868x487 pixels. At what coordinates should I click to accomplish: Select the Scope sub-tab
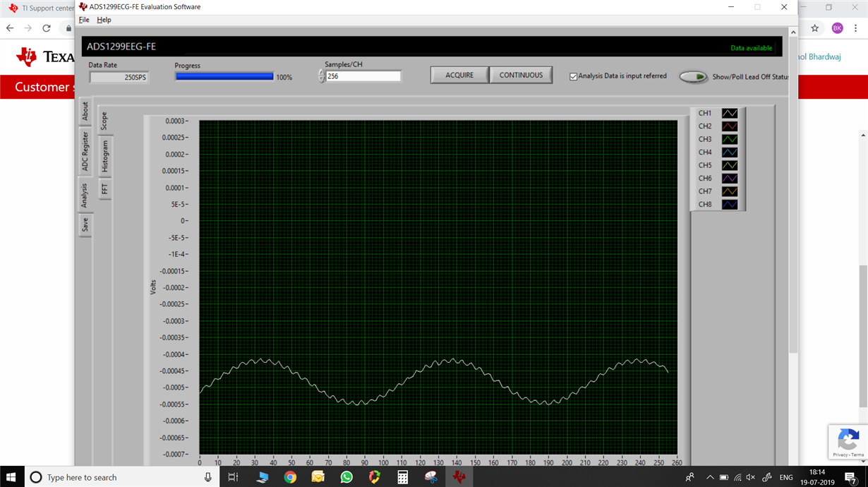(104, 121)
